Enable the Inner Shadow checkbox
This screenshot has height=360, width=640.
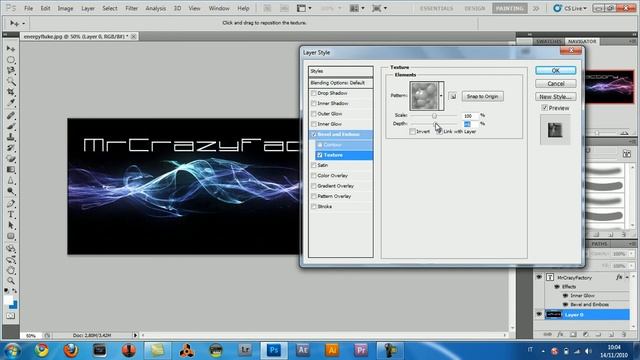(313, 104)
